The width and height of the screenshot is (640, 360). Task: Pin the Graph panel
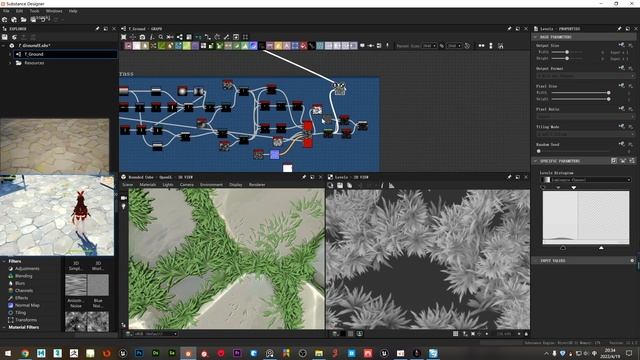pyautogui.click(x=509, y=29)
